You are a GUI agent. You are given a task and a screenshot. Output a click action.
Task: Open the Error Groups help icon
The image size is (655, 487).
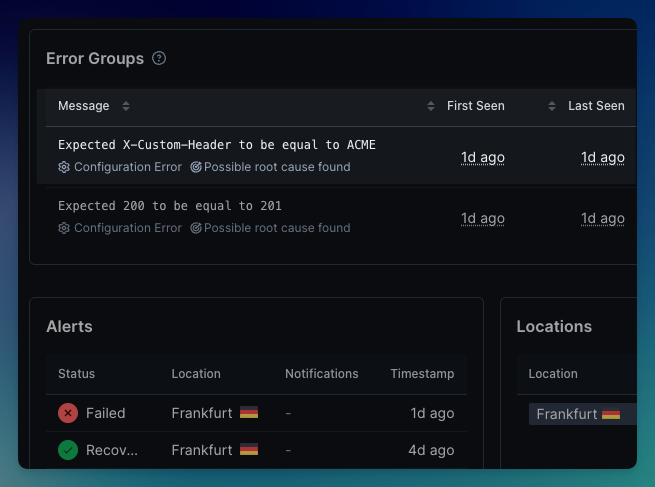point(159,58)
